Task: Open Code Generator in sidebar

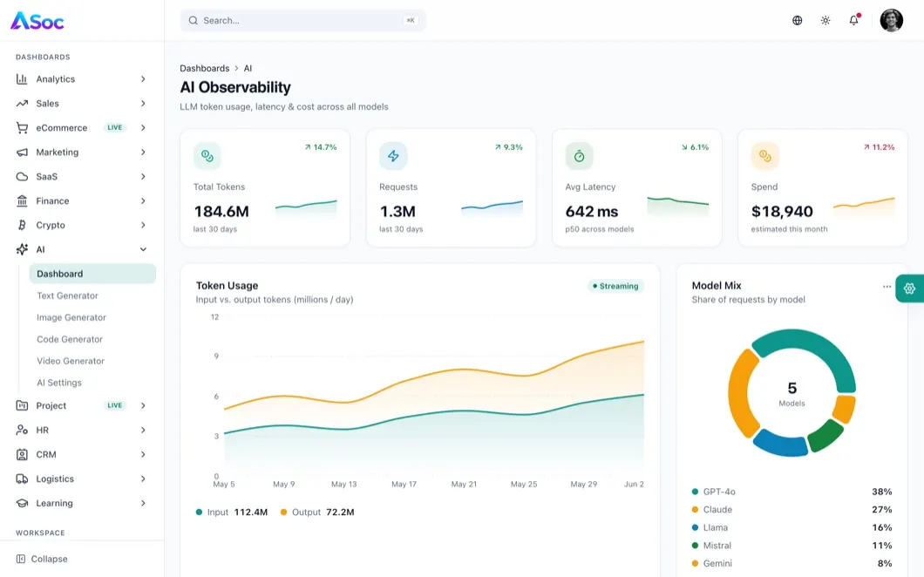Action: point(70,339)
